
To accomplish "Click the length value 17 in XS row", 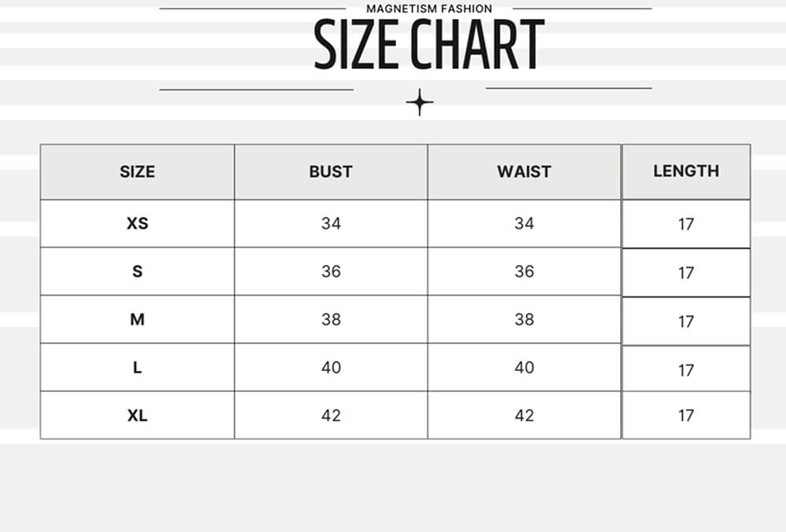I will point(686,224).
